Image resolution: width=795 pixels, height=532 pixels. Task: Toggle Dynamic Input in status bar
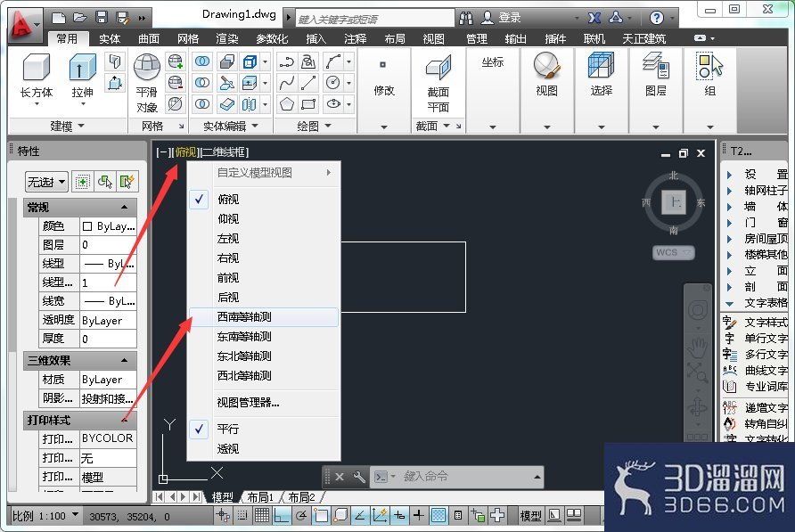399,516
